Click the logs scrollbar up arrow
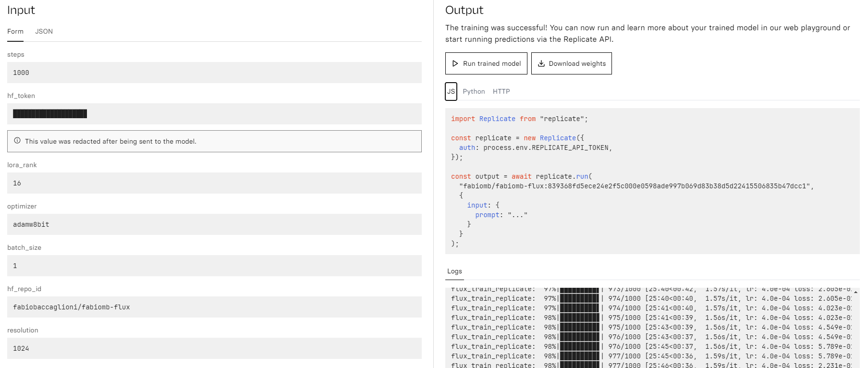 click(856, 292)
